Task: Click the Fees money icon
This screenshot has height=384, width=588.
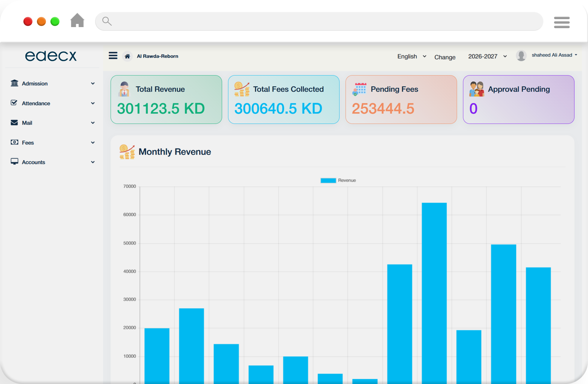Action: point(14,142)
